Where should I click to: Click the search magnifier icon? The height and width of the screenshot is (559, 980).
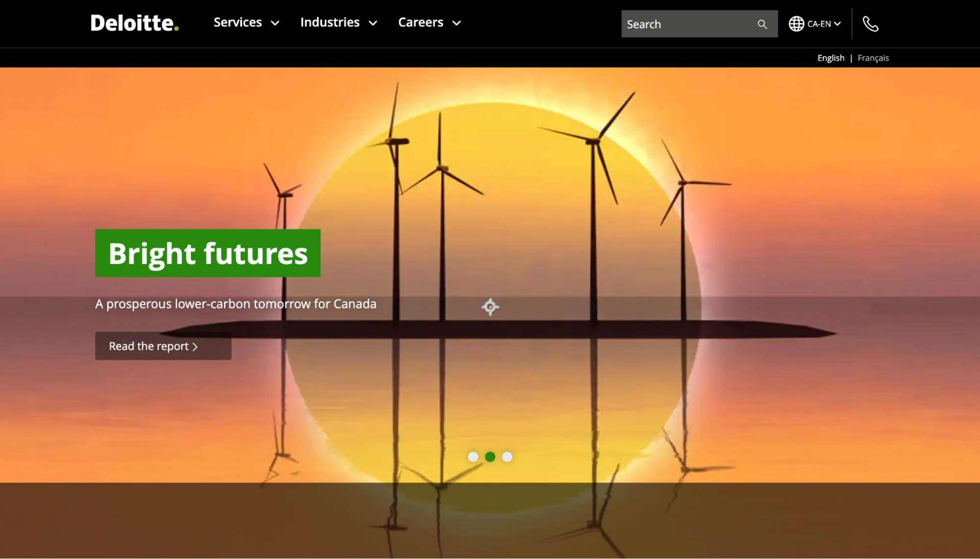762,24
